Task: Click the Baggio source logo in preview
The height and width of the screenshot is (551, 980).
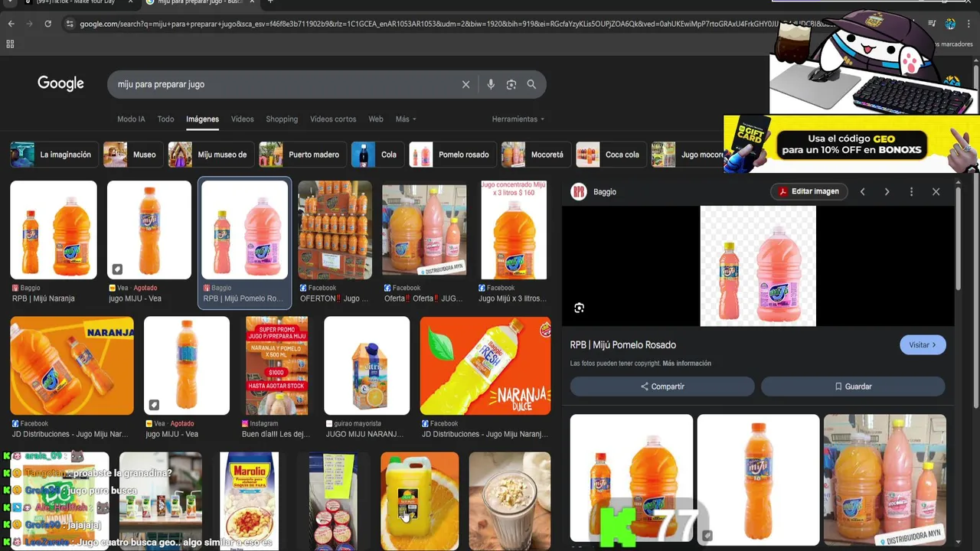Action: [579, 192]
